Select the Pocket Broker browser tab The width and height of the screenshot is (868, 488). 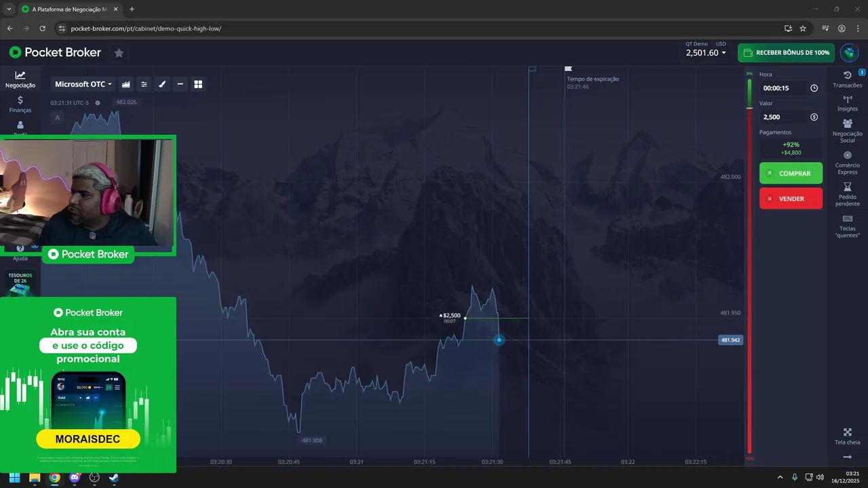(69, 9)
